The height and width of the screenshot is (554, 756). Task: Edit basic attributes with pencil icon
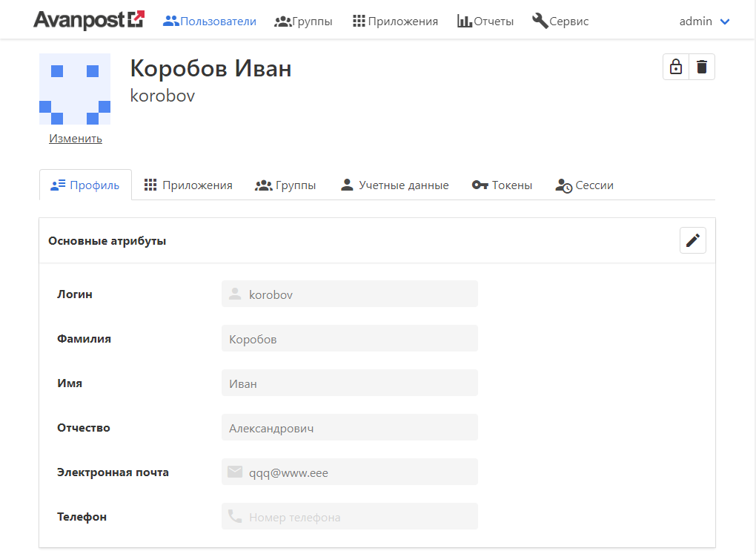[x=693, y=240]
